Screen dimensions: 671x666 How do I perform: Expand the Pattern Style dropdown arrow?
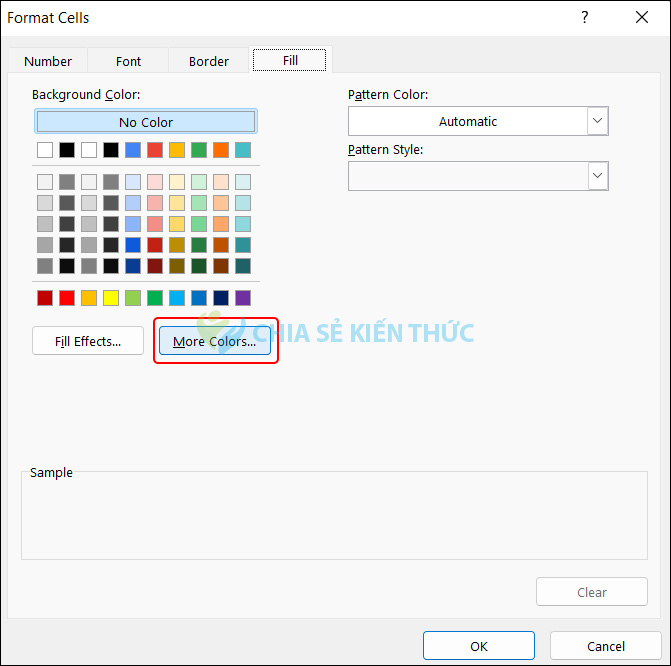click(597, 175)
